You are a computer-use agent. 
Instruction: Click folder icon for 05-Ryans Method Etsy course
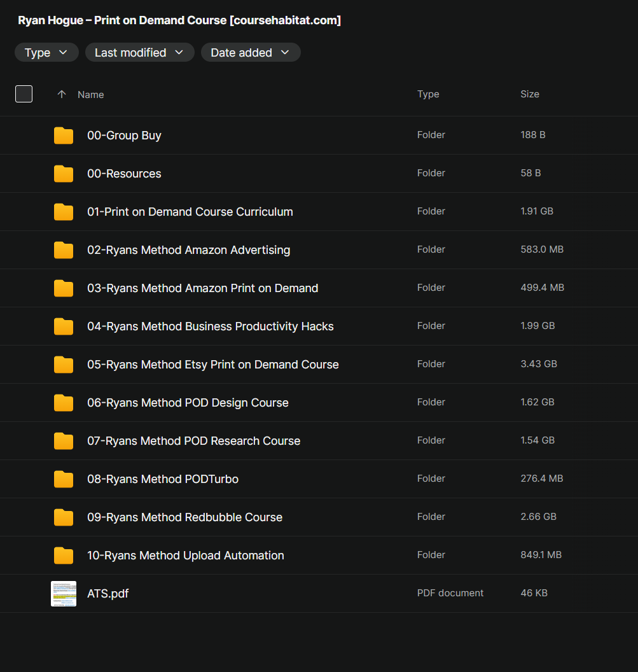coord(64,364)
